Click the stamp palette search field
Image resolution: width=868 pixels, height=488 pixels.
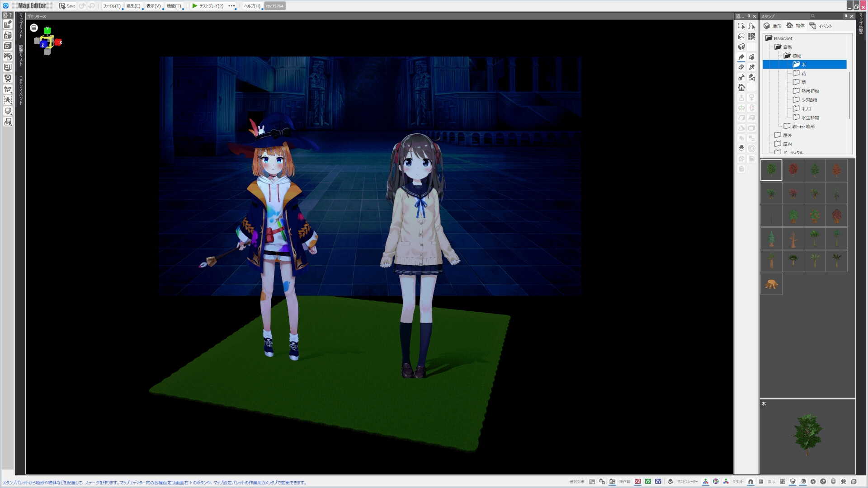coord(826,16)
